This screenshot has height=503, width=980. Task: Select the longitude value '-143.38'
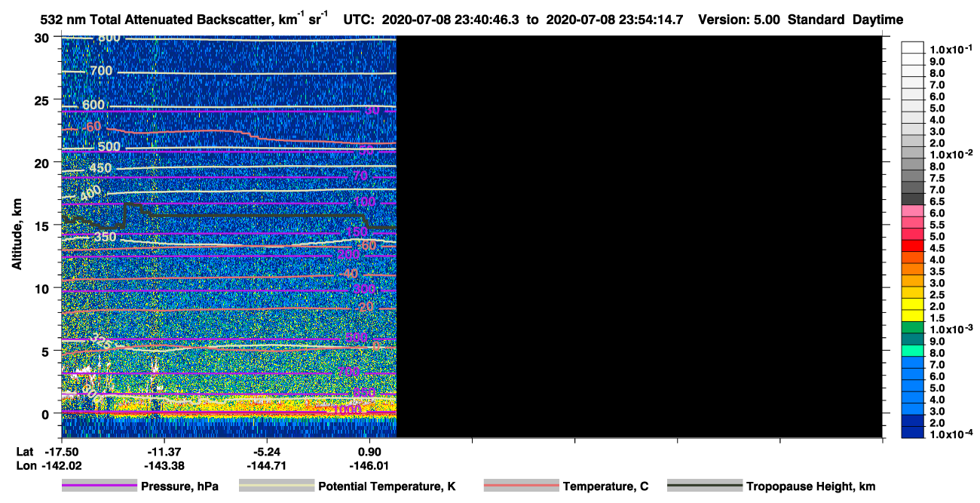[x=164, y=465]
